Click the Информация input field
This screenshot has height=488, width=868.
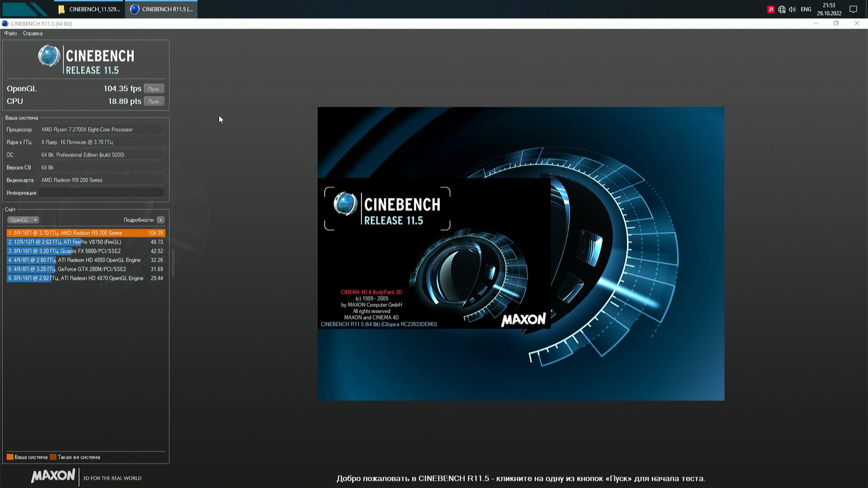click(x=101, y=193)
